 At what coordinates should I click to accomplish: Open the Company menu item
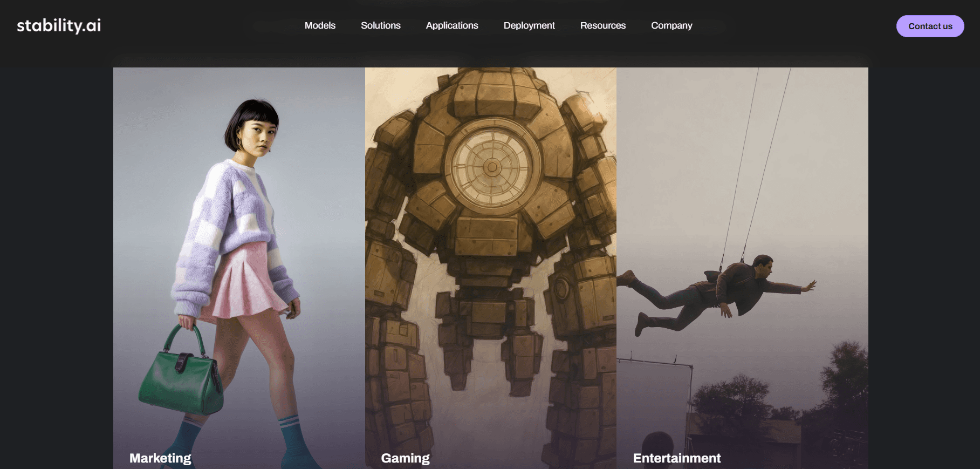tap(671, 25)
